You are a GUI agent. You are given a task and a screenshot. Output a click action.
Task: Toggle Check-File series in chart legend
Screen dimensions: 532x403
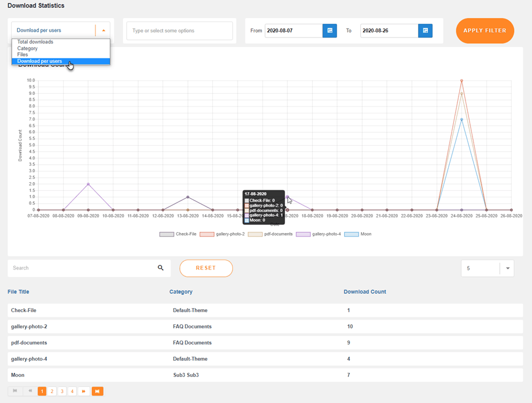click(x=167, y=235)
